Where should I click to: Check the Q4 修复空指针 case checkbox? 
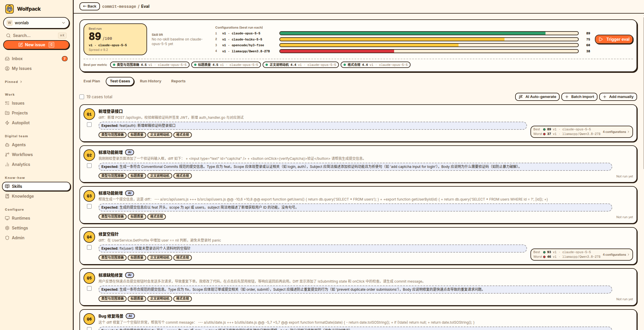(x=89, y=247)
